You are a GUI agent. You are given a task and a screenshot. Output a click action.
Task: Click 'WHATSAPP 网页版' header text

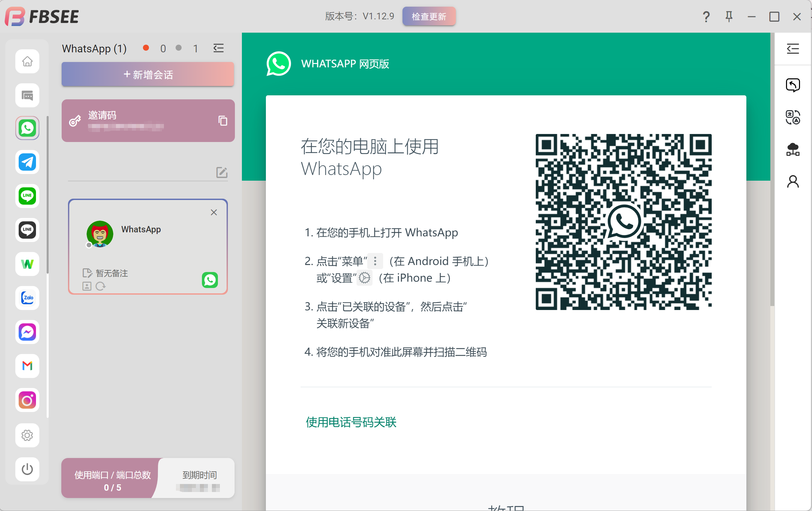pos(345,64)
